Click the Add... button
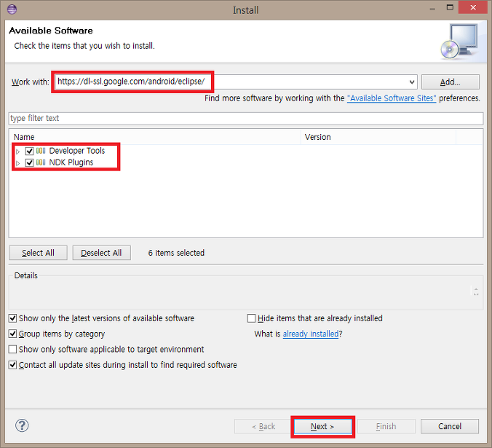Screen dimensions: 492x448 pos(451,82)
